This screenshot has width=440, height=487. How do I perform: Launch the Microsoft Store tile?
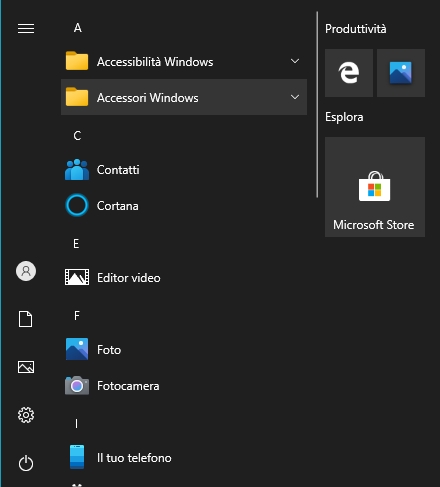tap(375, 187)
